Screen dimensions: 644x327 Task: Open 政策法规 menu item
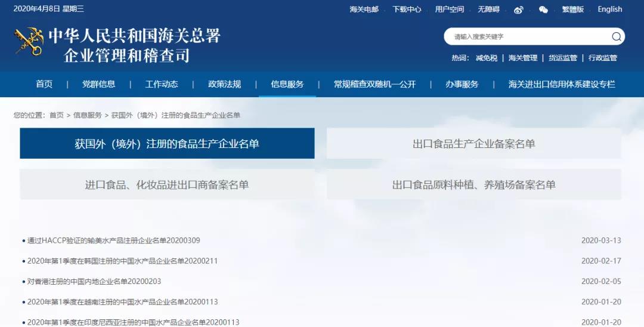coord(224,84)
